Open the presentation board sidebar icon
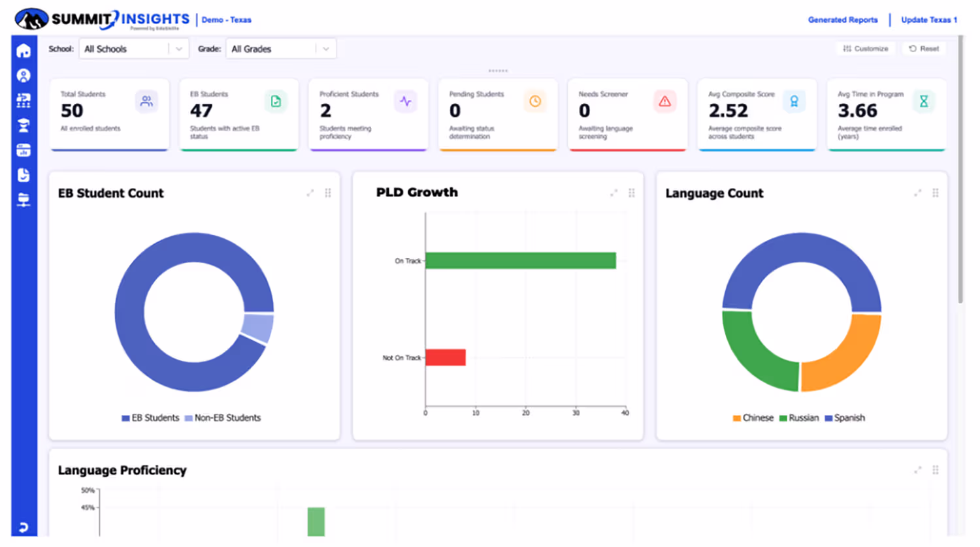The width and height of the screenshot is (980, 547). [x=24, y=200]
